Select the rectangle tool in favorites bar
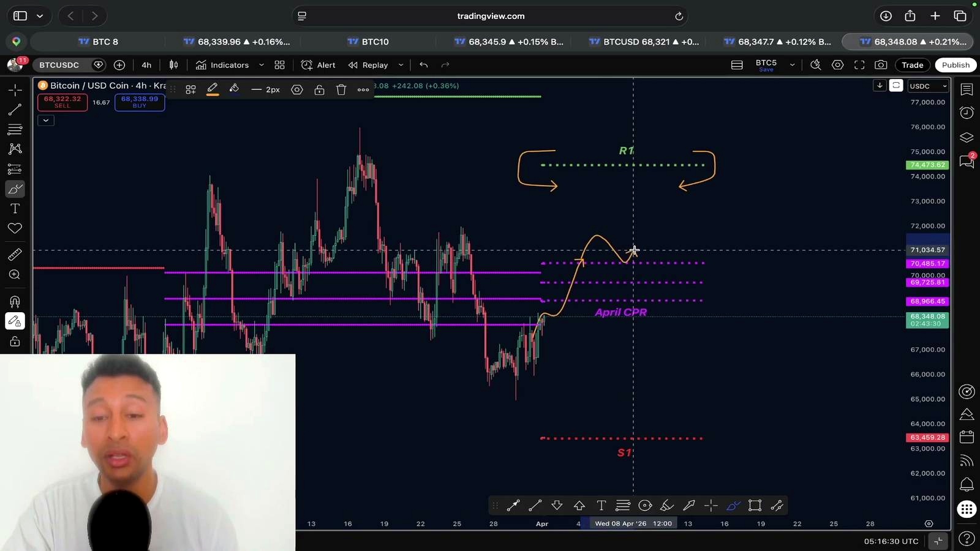The image size is (980, 551). pyautogui.click(x=755, y=506)
